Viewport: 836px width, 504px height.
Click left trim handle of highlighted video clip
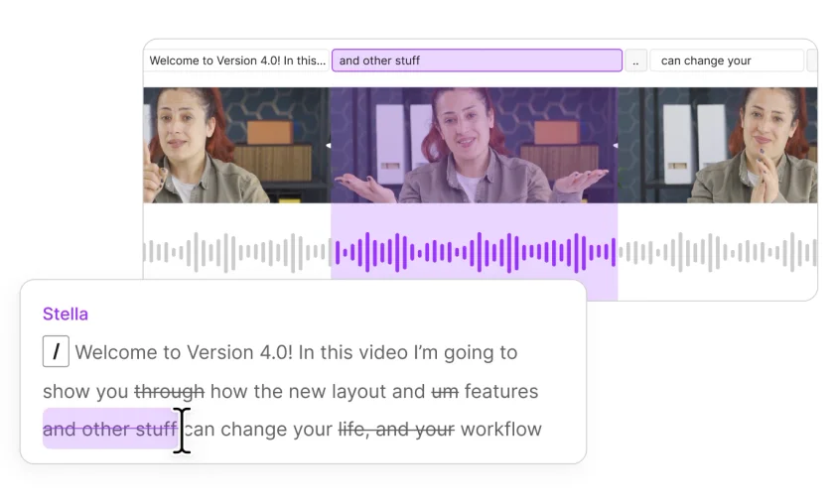(329, 145)
